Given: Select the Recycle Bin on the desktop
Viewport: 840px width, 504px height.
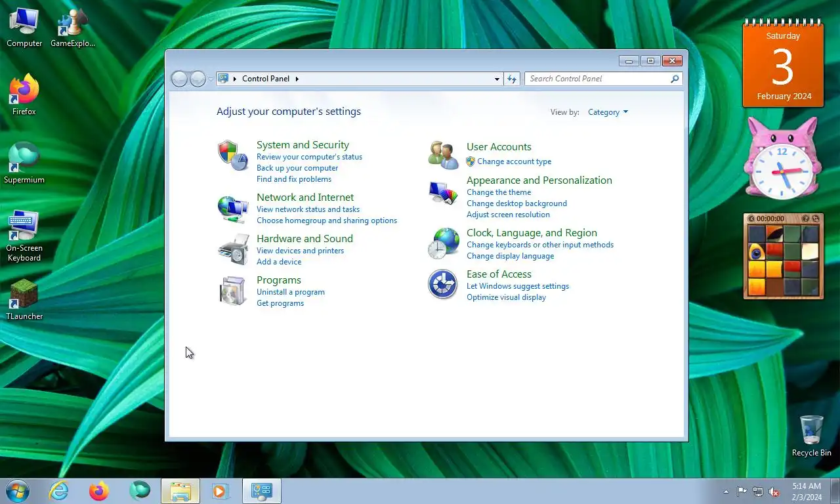Looking at the screenshot, I should pyautogui.click(x=812, y=436).
